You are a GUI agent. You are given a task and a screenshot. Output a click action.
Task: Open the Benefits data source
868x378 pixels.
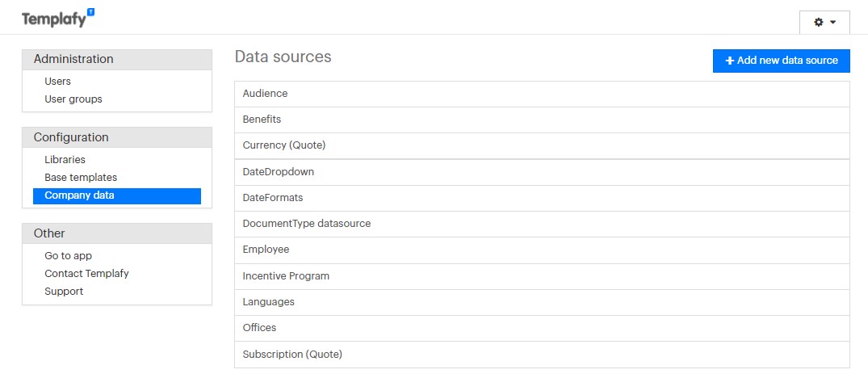pyautogui.click(x=262, y=120)
